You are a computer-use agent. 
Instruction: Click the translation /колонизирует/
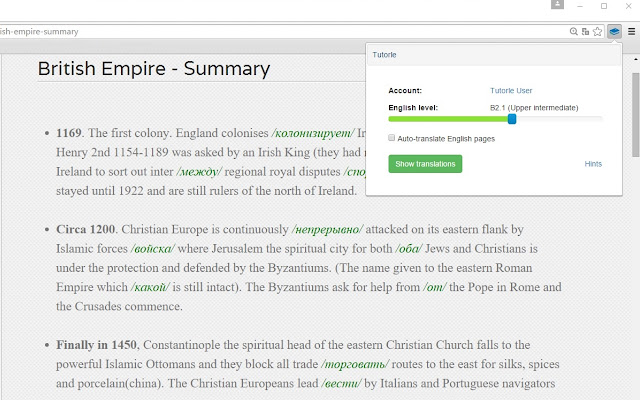pyautogui.click(x=313, y=133)
